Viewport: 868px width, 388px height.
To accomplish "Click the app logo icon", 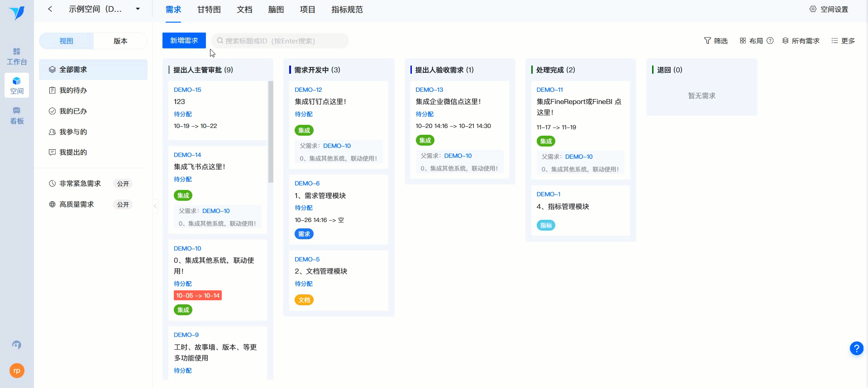I will 17,13.
